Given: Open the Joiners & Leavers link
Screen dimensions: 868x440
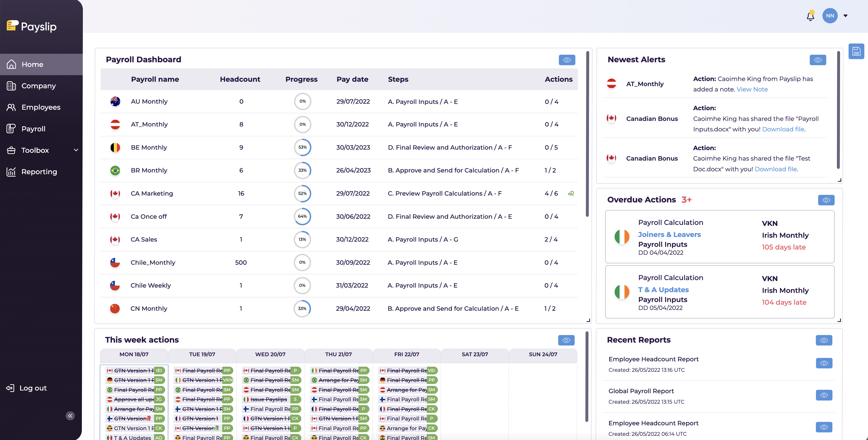Looking at the screenshot, I should [669, 235].
